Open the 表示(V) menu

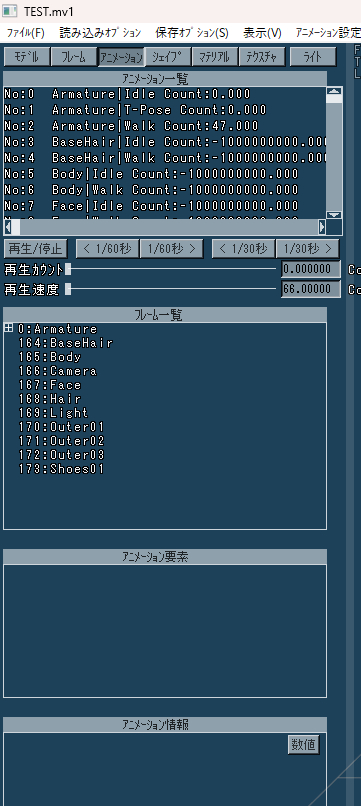pyautogui.click(x=262, y=33)
